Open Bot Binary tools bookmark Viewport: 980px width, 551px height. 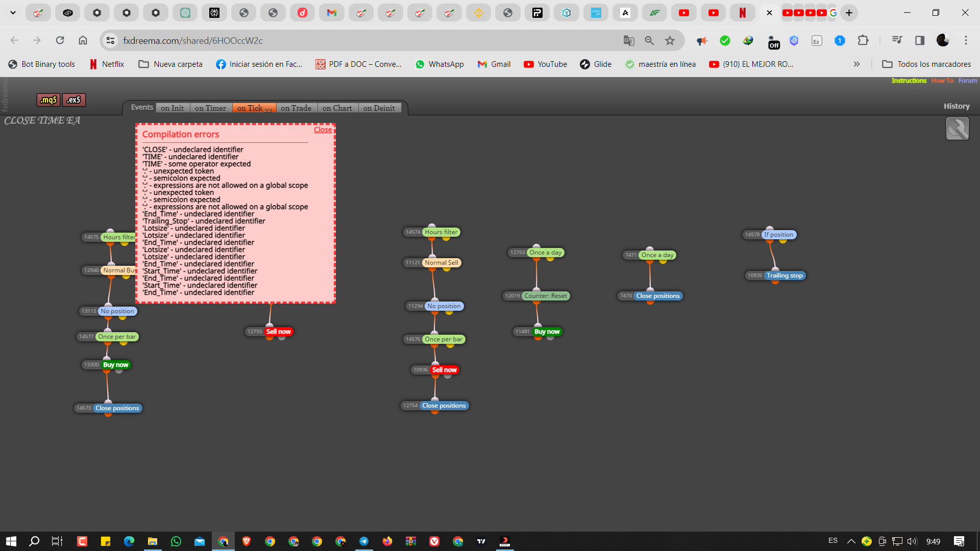tap(42, 64)
